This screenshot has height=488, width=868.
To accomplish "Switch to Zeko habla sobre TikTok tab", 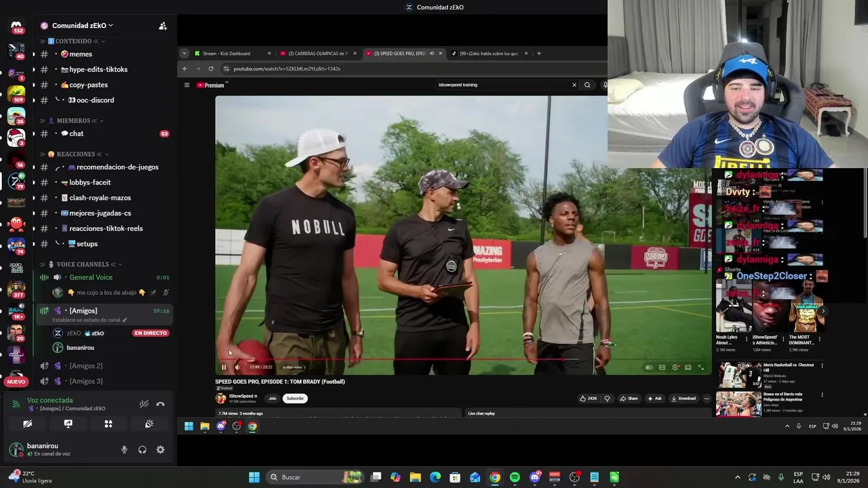I will (x=489, y=54).
